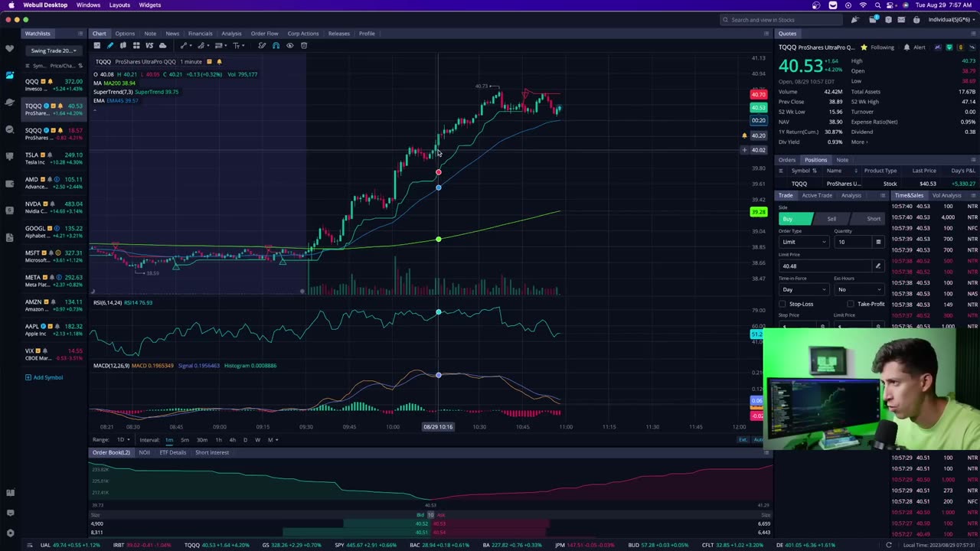Open the Short Interest tab
Viewport: 980px width, 551px height.
click(x=212, y=452)
